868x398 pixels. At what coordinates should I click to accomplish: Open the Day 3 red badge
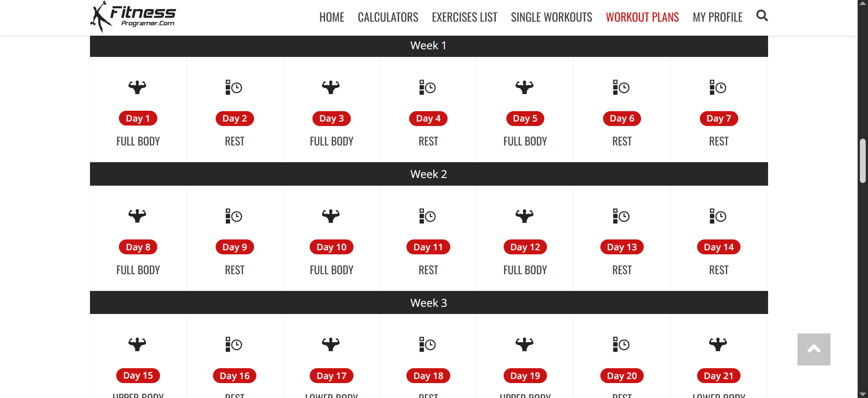[x=331, y=118]
